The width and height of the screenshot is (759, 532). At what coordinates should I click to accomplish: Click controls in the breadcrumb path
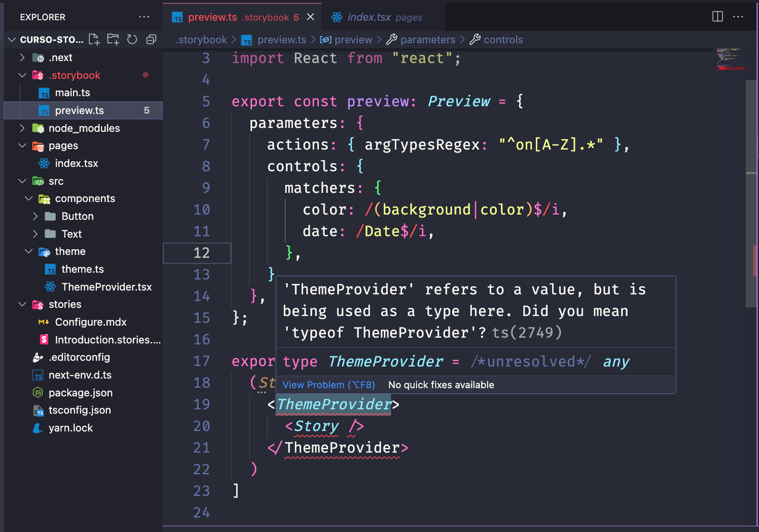click(503, 39)
